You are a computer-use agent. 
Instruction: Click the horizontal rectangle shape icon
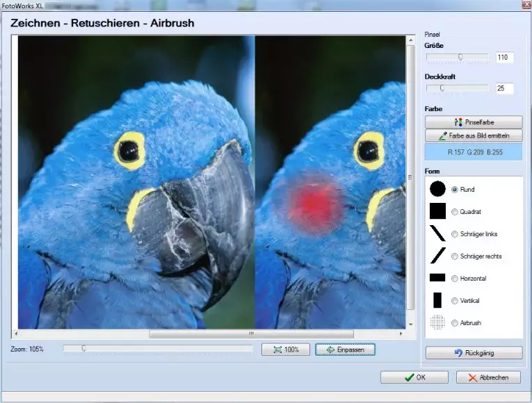[x=437, y=278]
